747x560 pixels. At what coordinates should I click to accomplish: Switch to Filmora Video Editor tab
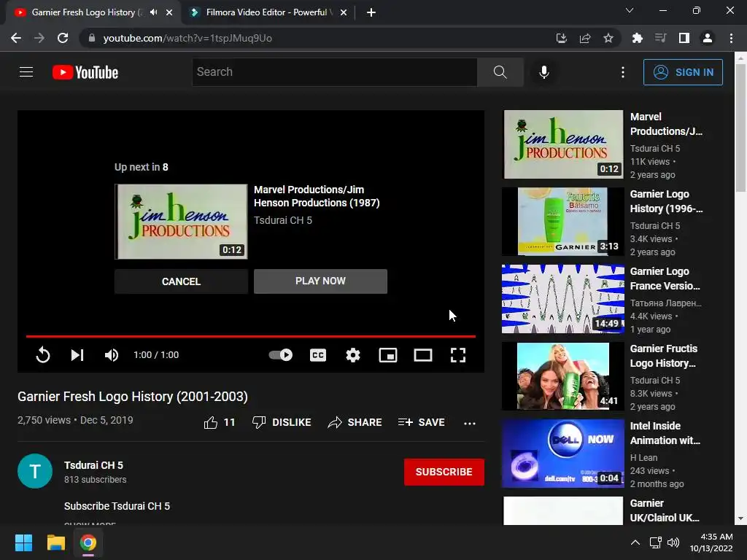pyautogui.click(x=267, y=12)
